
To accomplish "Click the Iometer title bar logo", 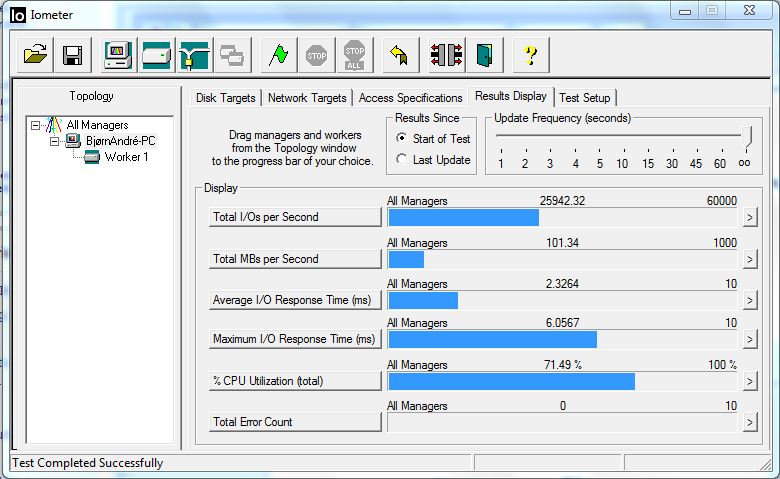I will 17,15.
